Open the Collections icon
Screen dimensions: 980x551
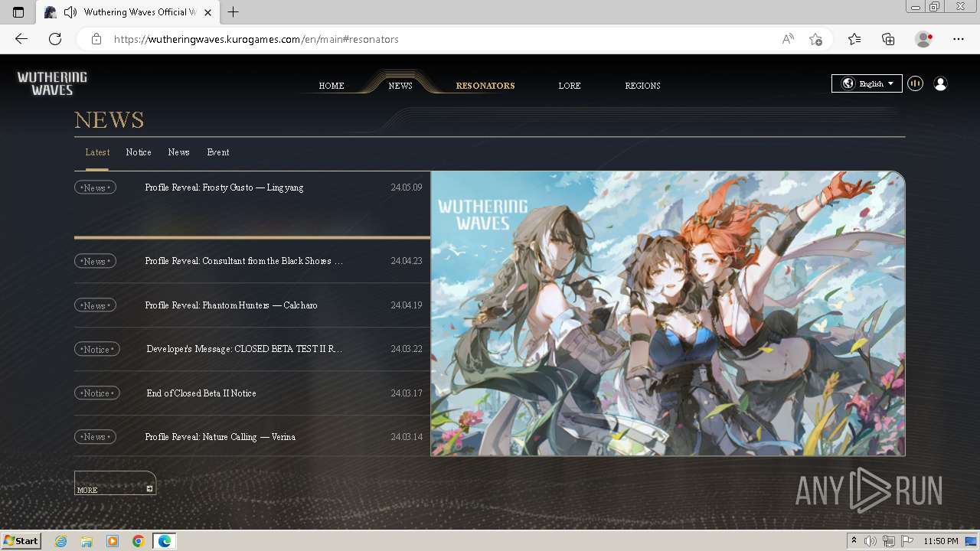coord(888,39)
